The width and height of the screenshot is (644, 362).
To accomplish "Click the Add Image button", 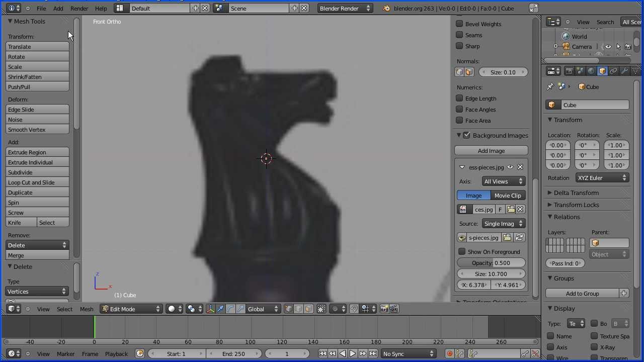I will click(x=491, y=150).
